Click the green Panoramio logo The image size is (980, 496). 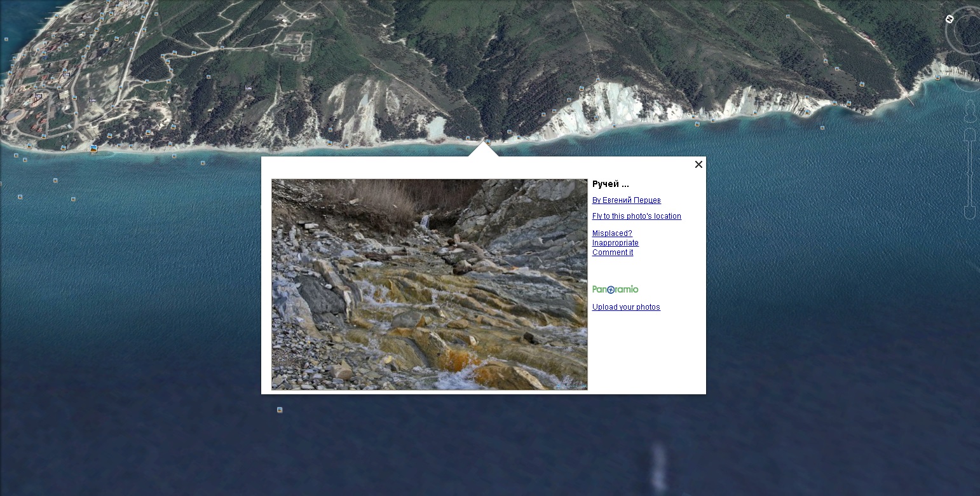coord(615,289)
